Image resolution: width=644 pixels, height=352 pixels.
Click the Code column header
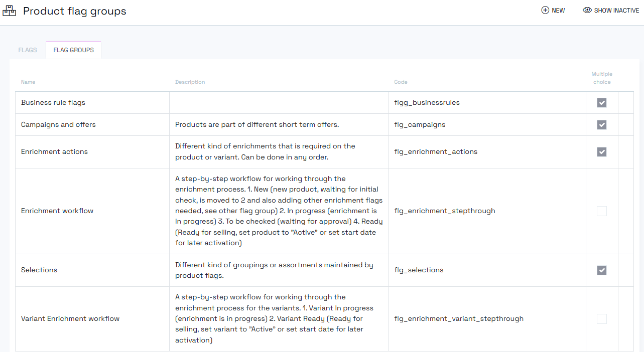(x=401, y=82)
